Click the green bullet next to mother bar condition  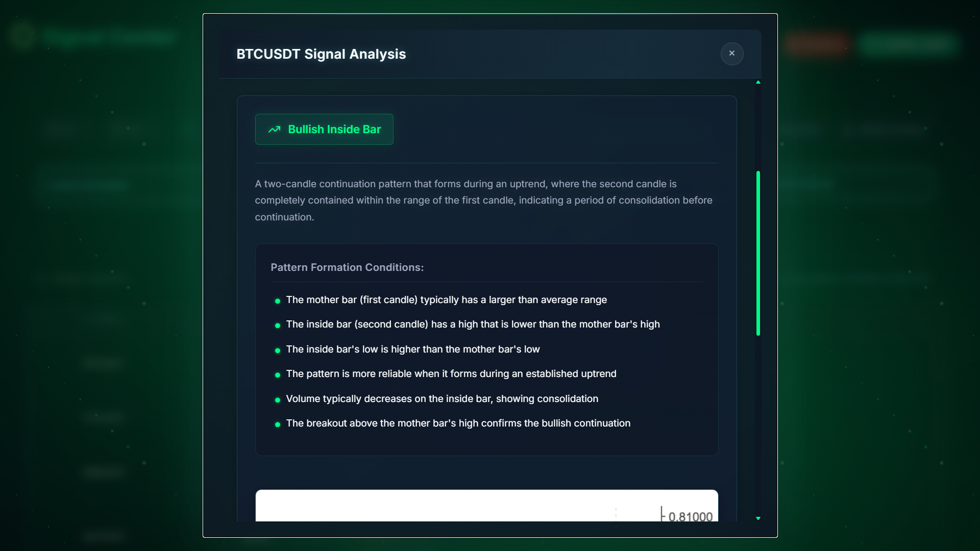pyautogui.click(x=278, y=301)
